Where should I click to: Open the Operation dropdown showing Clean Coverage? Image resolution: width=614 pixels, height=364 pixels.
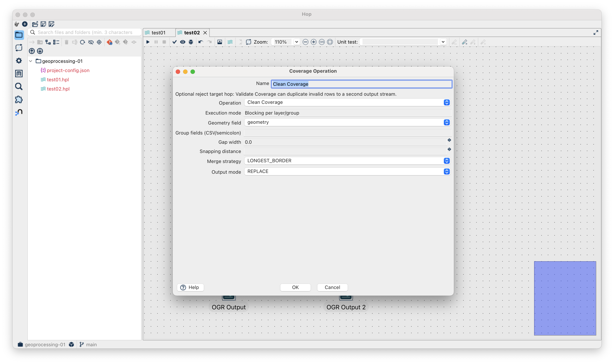click(x=347, y=102)
